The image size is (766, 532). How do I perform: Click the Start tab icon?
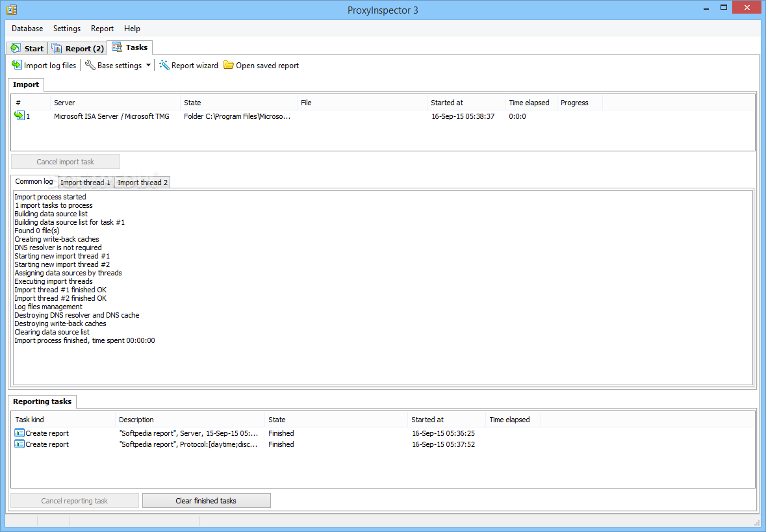pyautogui.click(x=16, y=48)
